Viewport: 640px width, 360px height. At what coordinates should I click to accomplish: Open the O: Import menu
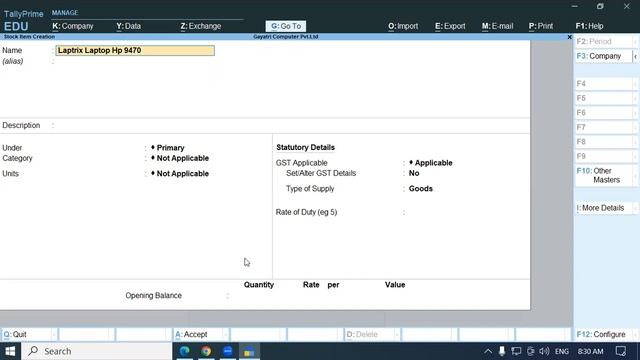point(403,26)
